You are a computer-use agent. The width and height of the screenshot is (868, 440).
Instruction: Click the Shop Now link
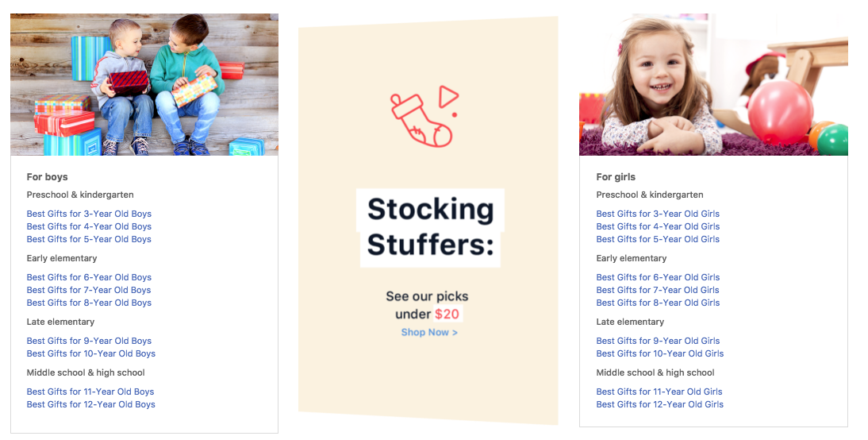click(429, 332)
